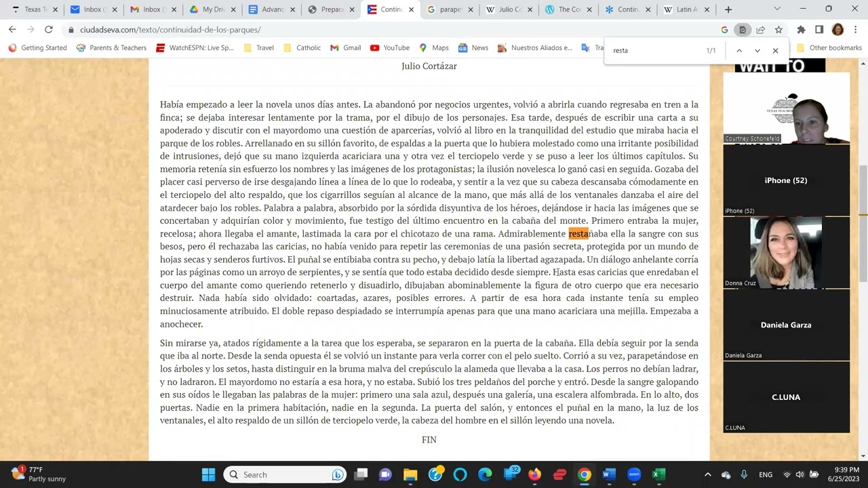The height and width of the screenshot is (488, 868).
Task: Close the find-in-page bar
Action: coord(776,51)
